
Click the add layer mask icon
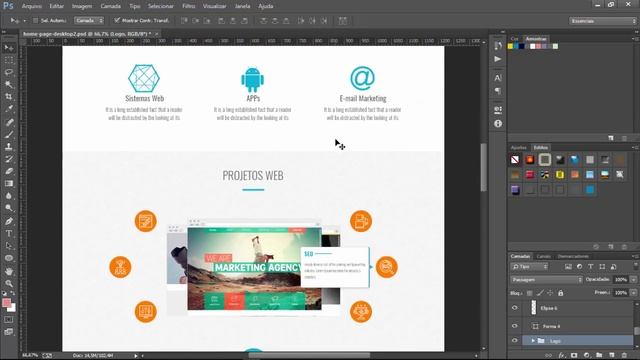coord(574,356)
